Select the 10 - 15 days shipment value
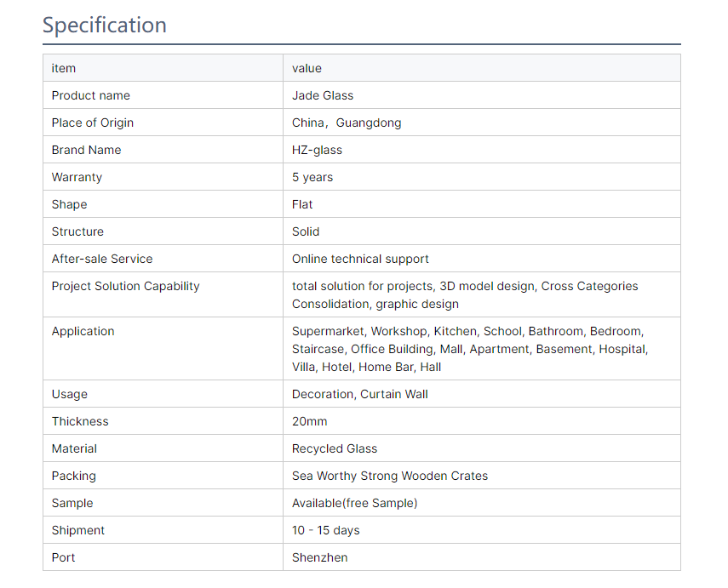The height and width of the screenshot is (588, 728). coord(326,530)
